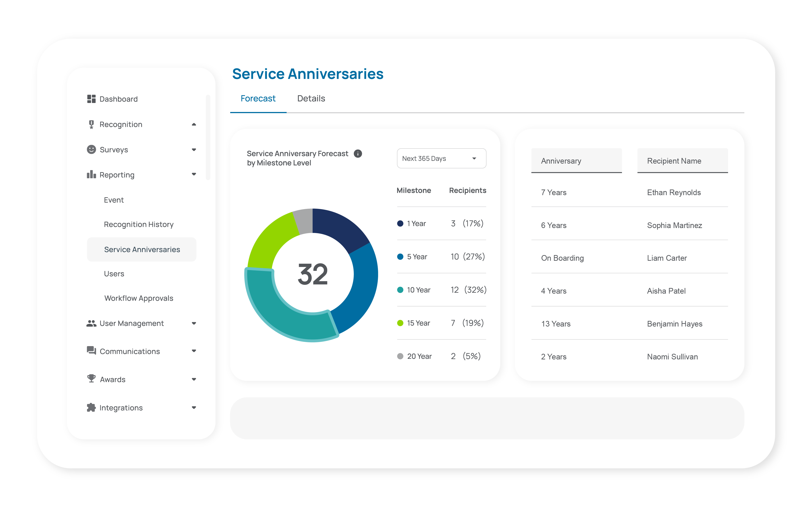Collapse the Recognition menu arrow
Viewport: 812px width, 507px height.
point(194,124)
